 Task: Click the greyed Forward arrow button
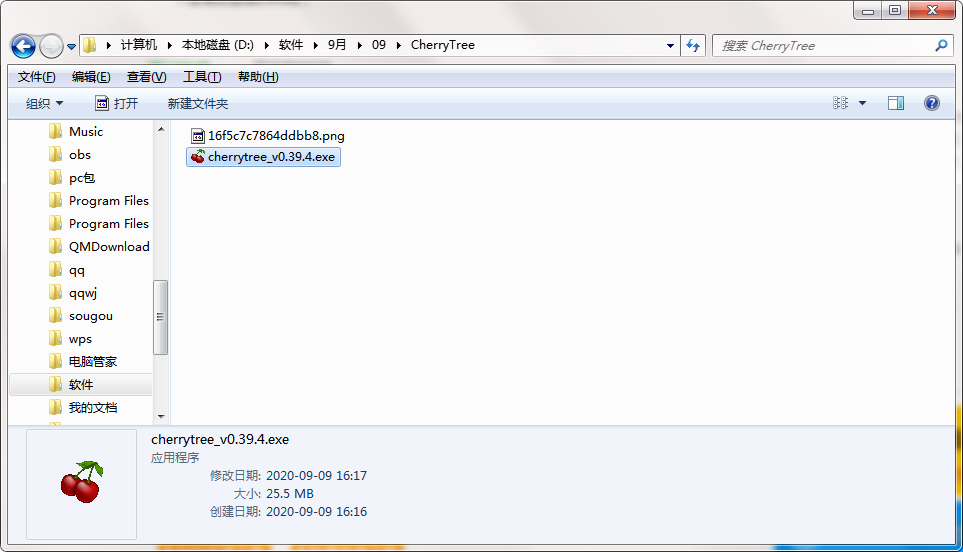(51, 46)
